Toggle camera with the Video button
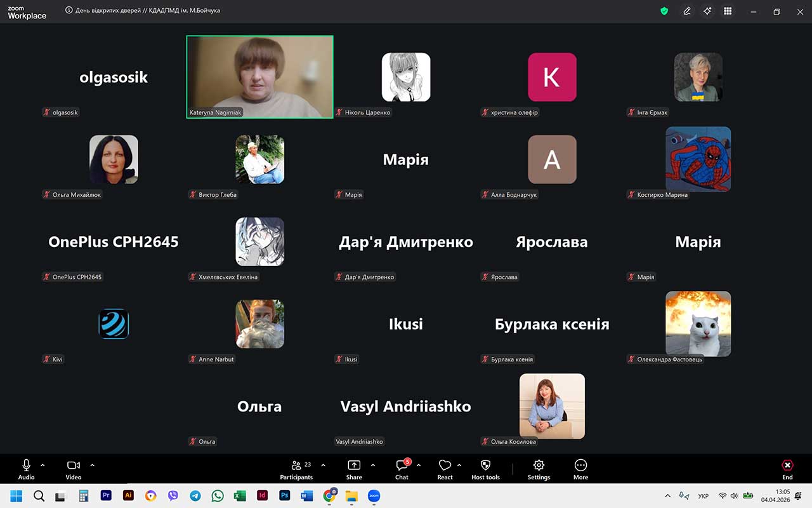The image size is (812, 508). [73, 469]
